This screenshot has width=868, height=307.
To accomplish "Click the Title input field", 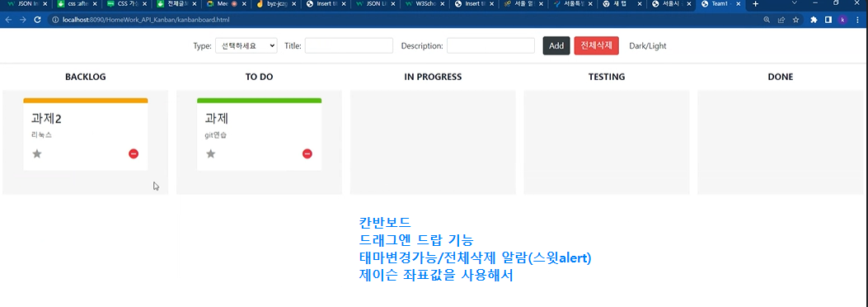I will tap(349, 45).
